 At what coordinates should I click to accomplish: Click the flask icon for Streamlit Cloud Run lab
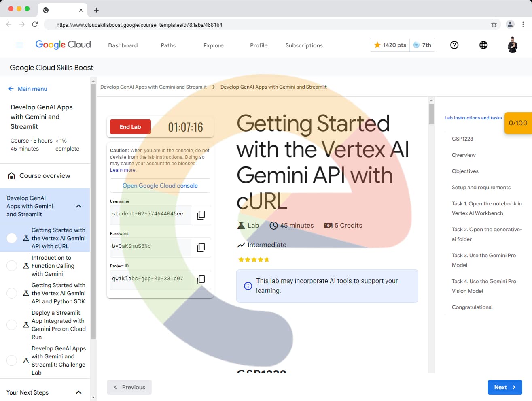point(26,325)
